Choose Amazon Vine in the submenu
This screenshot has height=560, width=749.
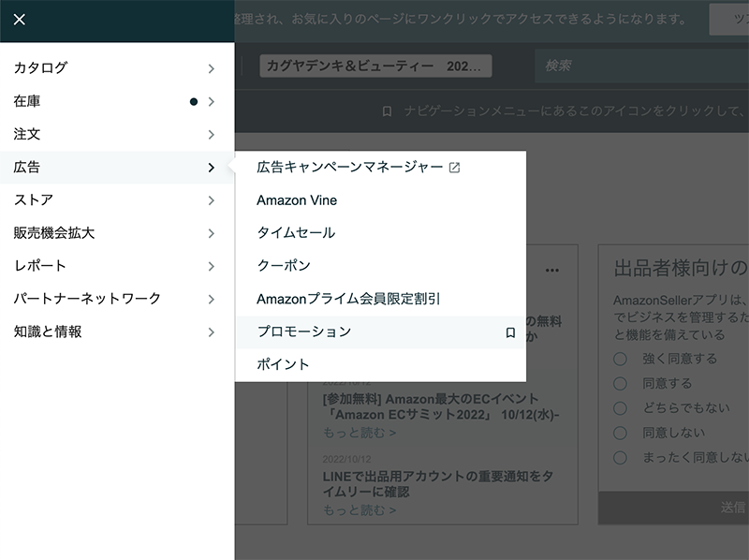click(x=381, y=200)
